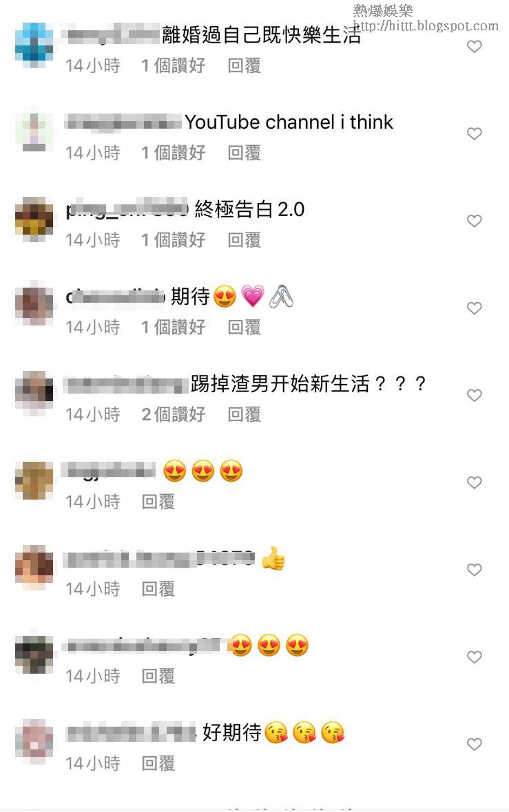View likes on 踢掉渣男 comment (2個讚好)

pyautogui.click(x=173, y=414)
